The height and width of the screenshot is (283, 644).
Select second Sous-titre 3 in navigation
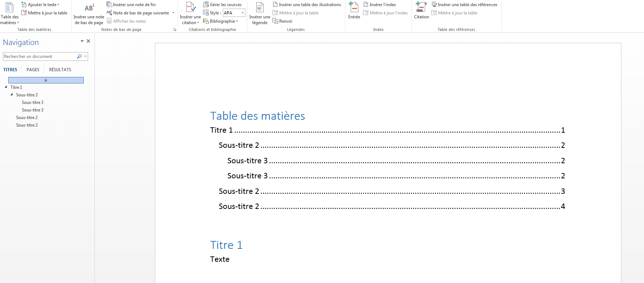coord(32,110)
